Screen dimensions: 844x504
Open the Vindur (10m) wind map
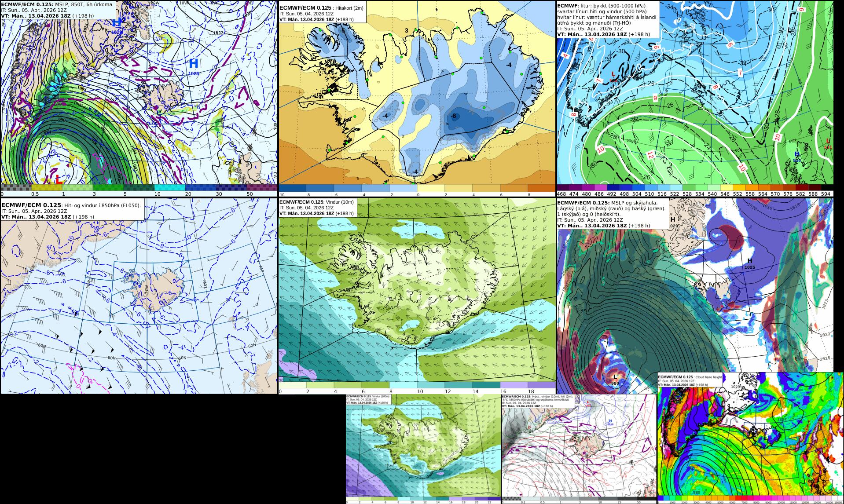click(417, 296)
